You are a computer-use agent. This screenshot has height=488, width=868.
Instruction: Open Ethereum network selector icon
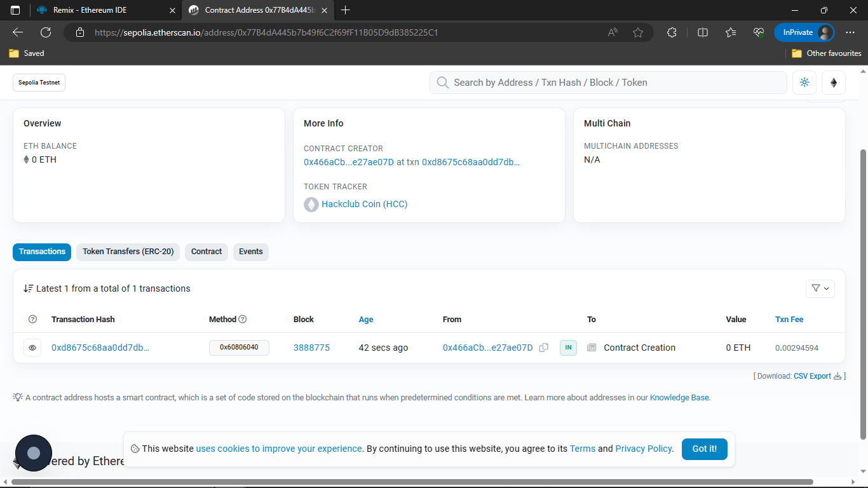point(834,83)
